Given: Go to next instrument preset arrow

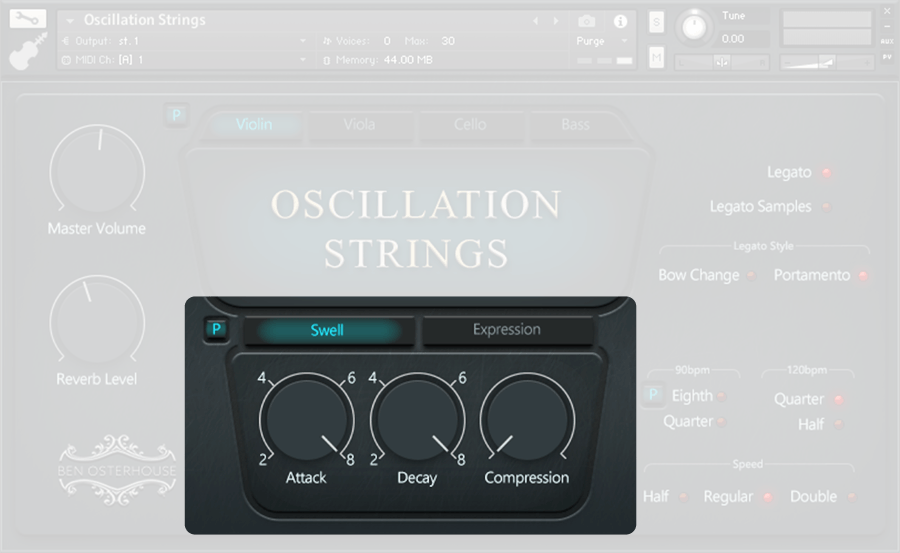Looking at the screenshot, I should click(x=556, y=21).
